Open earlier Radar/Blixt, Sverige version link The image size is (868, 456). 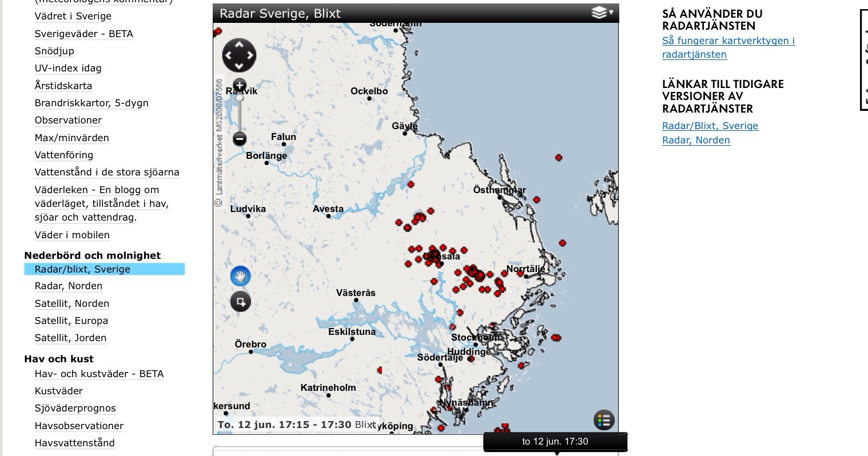[x=710, y=126]
